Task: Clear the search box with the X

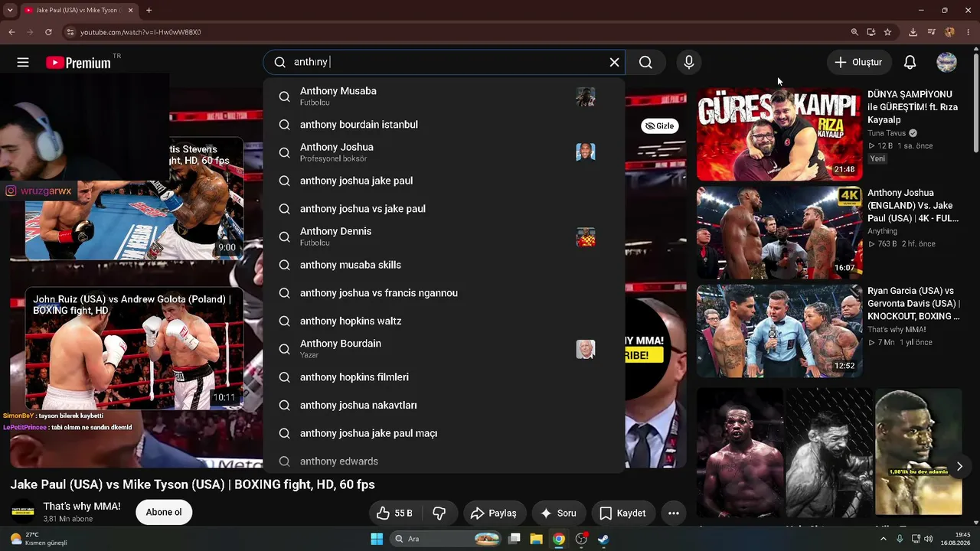Action: click(614, 63)
